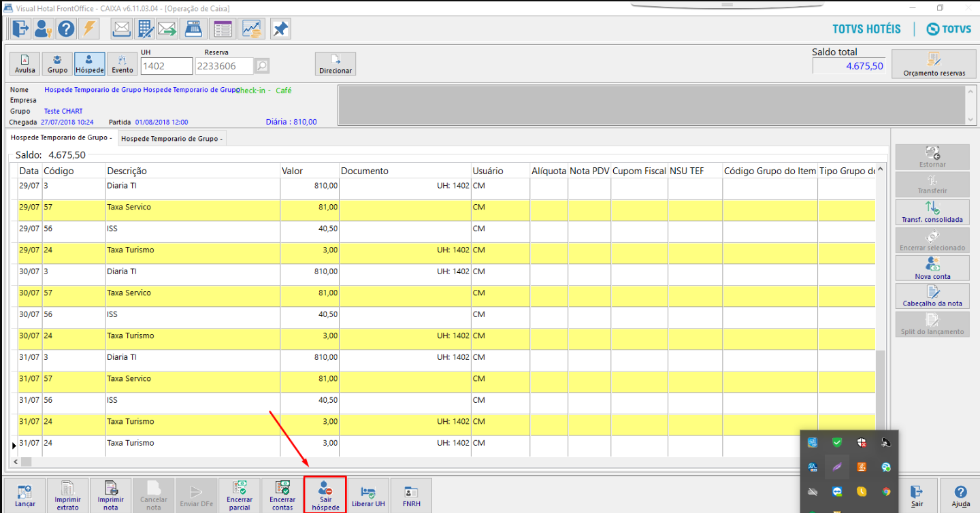Click the blue question mark toolbar icon
980x513 pixels.
pos(66,29)
